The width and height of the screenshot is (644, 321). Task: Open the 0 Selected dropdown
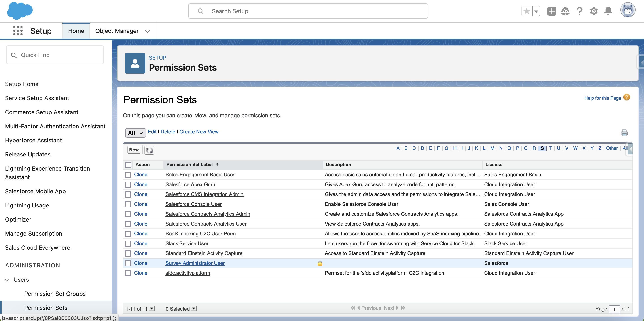coord(194,309)
